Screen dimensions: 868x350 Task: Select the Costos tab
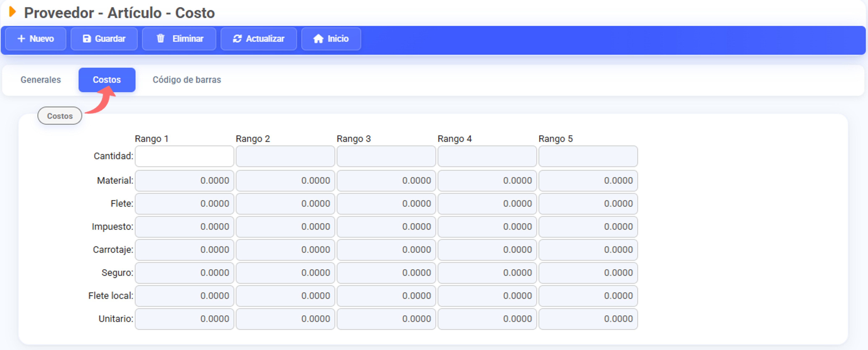[x=107, y=80]
